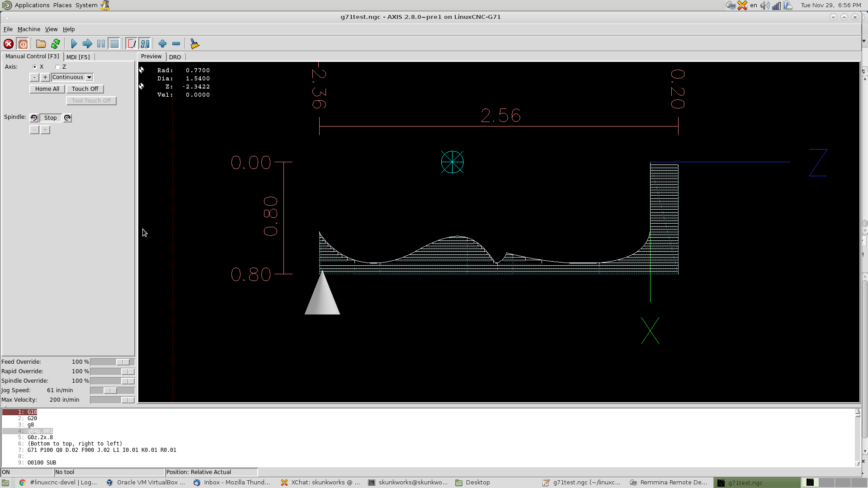Stop program execution with the Stop icon
Screen dimensions: 868x488
(x=114, y=44)
